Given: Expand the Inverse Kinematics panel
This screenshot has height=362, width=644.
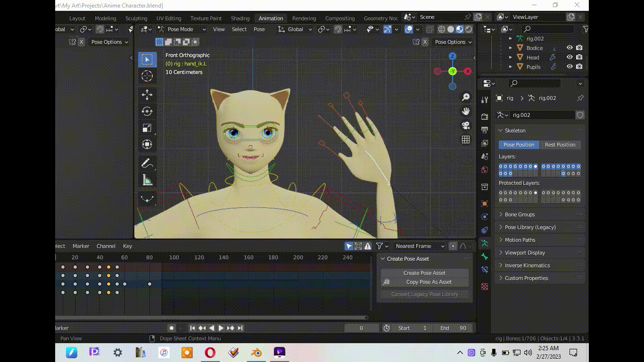Looking at the screenshot, I should 527,265.
